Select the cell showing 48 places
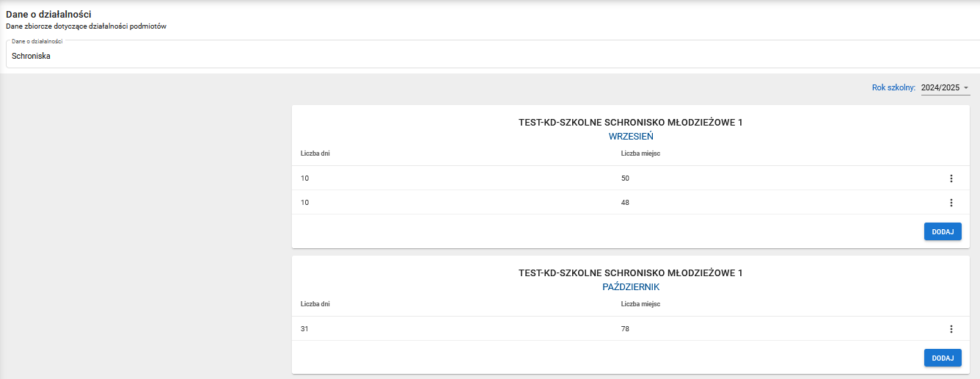This screenshot has height=379, width=980. pos(625,203)
